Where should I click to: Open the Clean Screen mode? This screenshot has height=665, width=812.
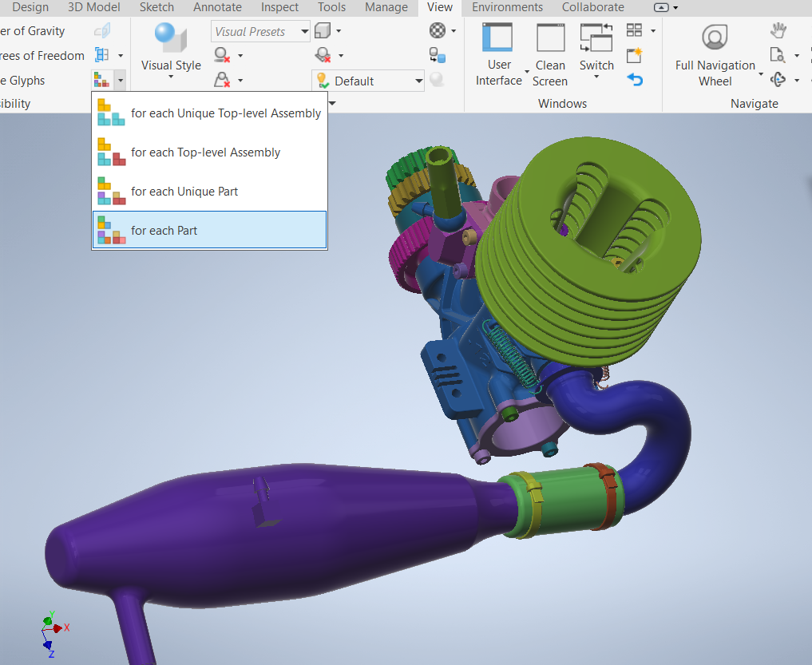click(549, 52)
